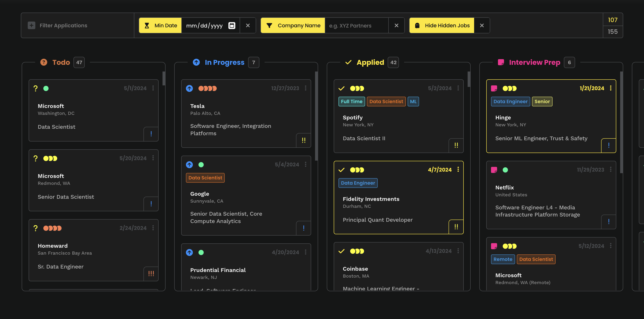Click the Todo column heading
This screenshot has height=319, width=644.
pyautogui.click(x=61, y=62)
